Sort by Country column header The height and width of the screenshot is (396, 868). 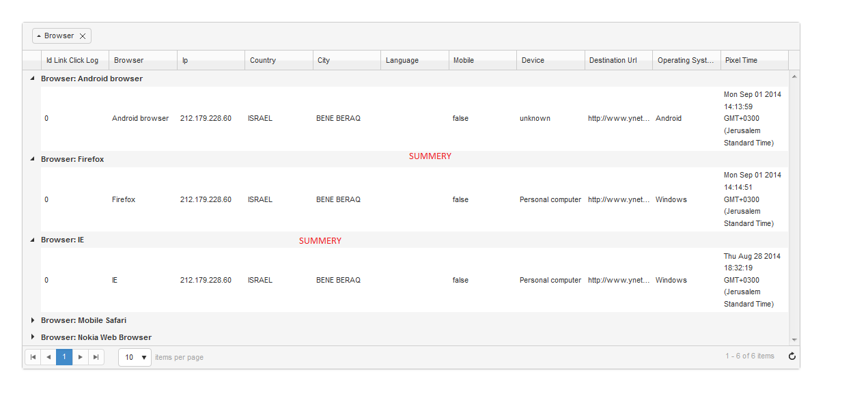[x=263, y=60]
